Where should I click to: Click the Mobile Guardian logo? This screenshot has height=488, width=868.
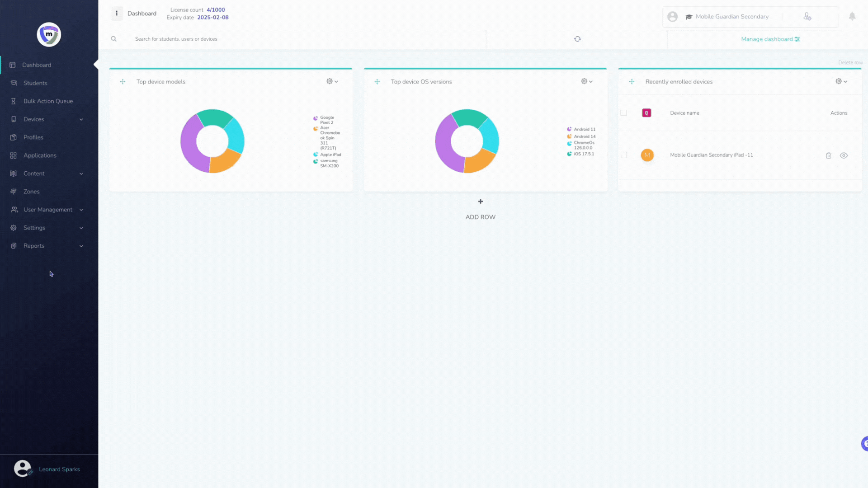point(49,34)
